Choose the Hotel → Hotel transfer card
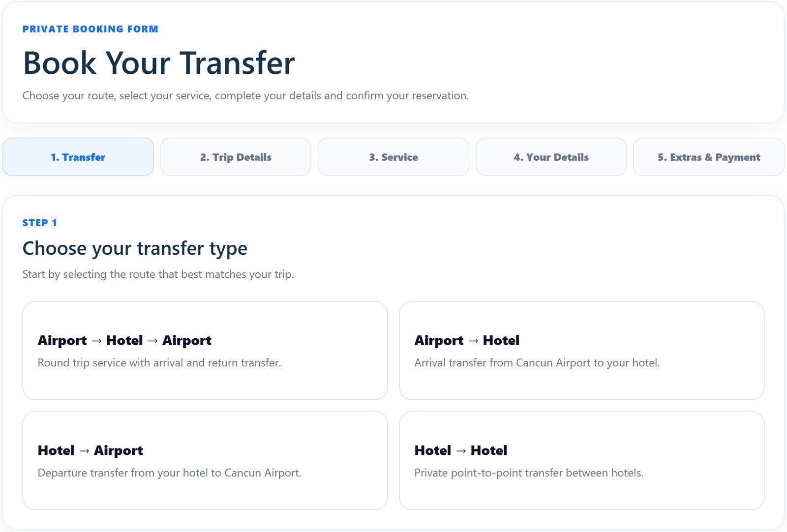The height and width of the screenshot is (532, 787). point(582,461)
